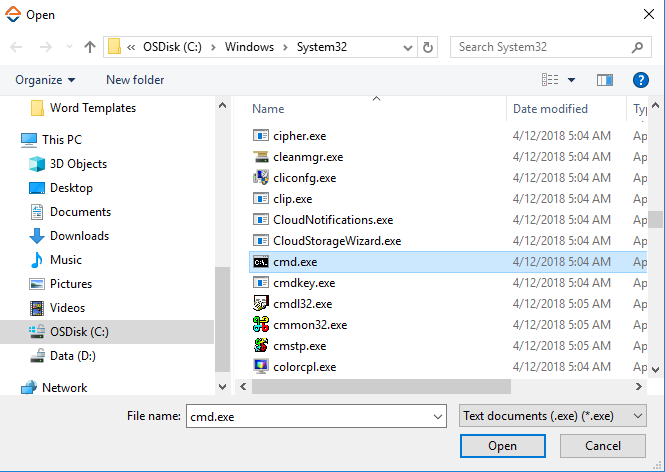
Task: Open the Organize menu
Action: tap(45, 80)
